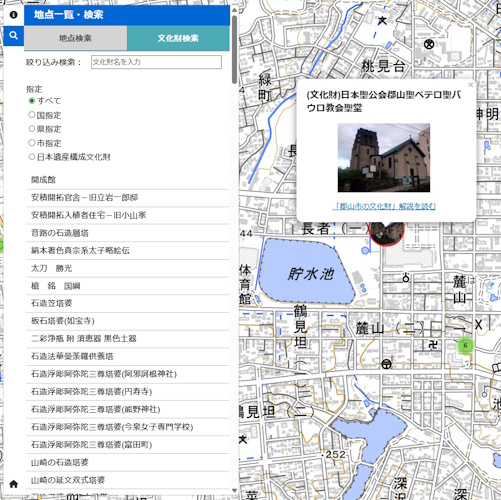Select 山崎の延文双式塔婆 list item
Viewport: 501px width, 500px height.
128,480
